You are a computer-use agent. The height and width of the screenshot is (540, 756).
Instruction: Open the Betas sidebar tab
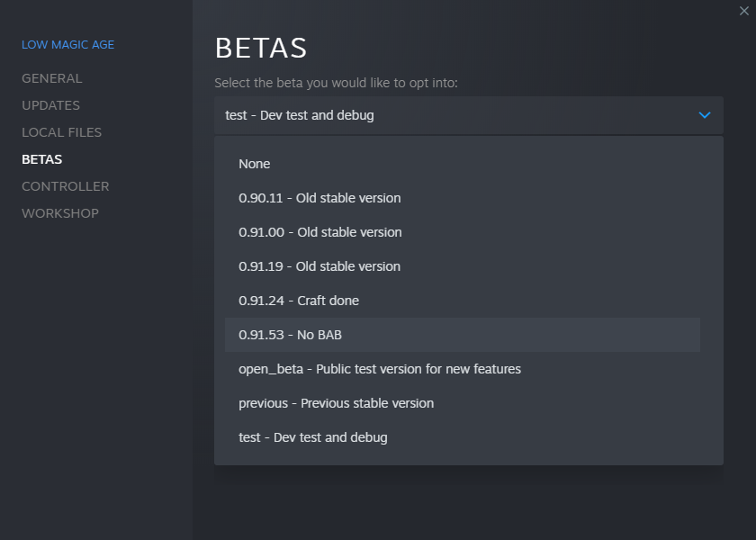42,159
